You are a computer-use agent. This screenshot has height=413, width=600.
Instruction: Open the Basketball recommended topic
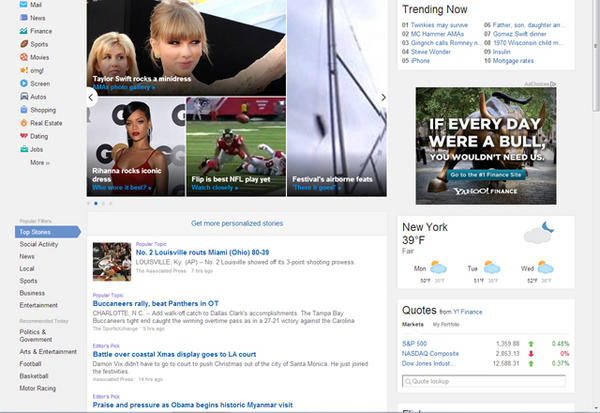34,376
